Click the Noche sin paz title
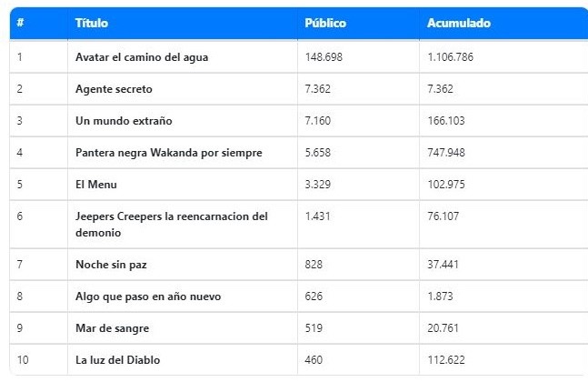 click(x=111, y=263)
